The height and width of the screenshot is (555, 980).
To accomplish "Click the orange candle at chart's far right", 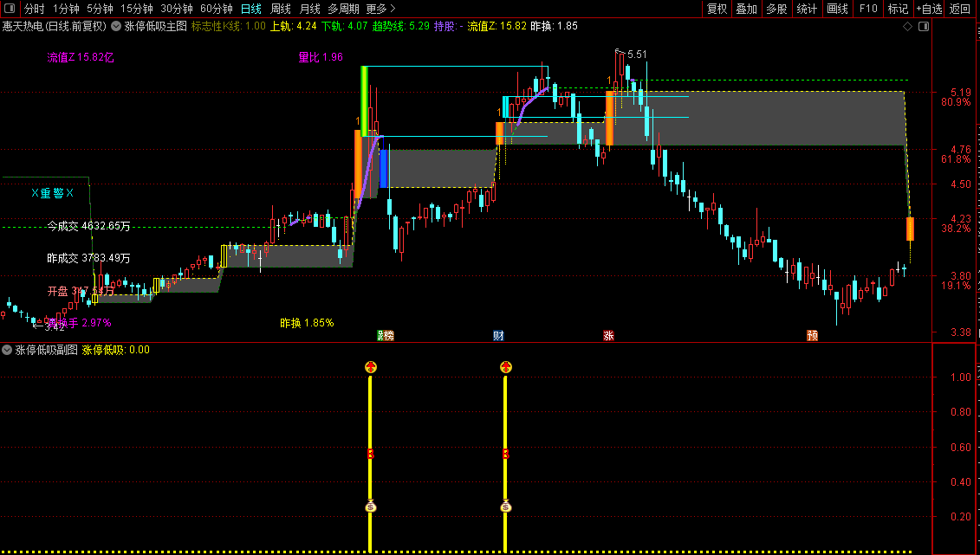I will click(910, 229).
